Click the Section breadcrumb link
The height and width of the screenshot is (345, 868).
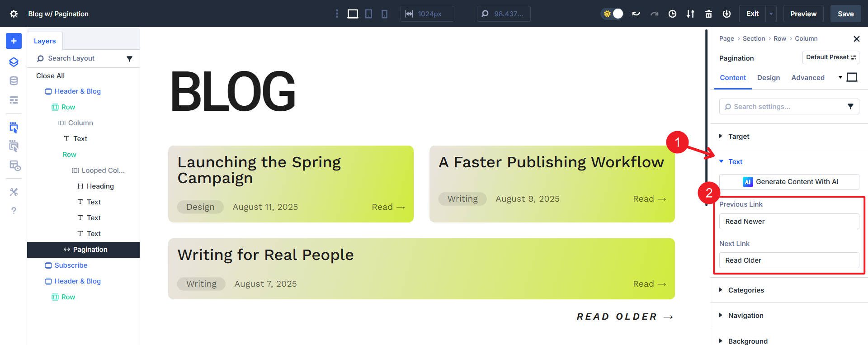pyautogui.click(x=754, y=38)
